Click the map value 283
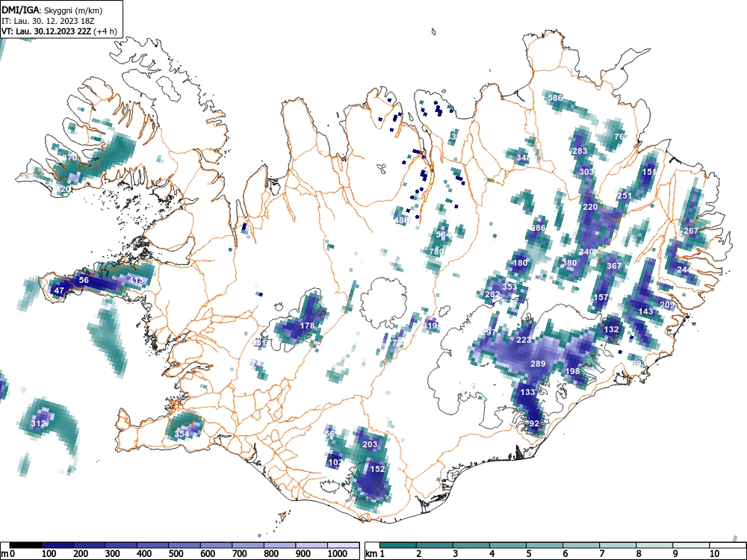Viewport: 747px width, 560px height. [x=580, y=151]
